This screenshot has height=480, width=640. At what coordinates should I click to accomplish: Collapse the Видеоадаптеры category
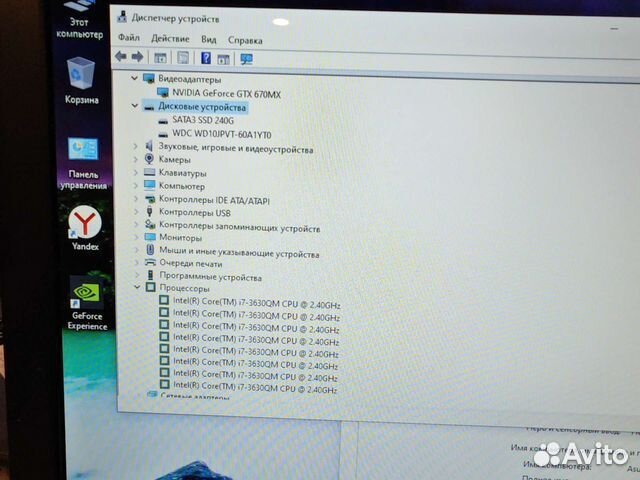click(x=134, y=78)
